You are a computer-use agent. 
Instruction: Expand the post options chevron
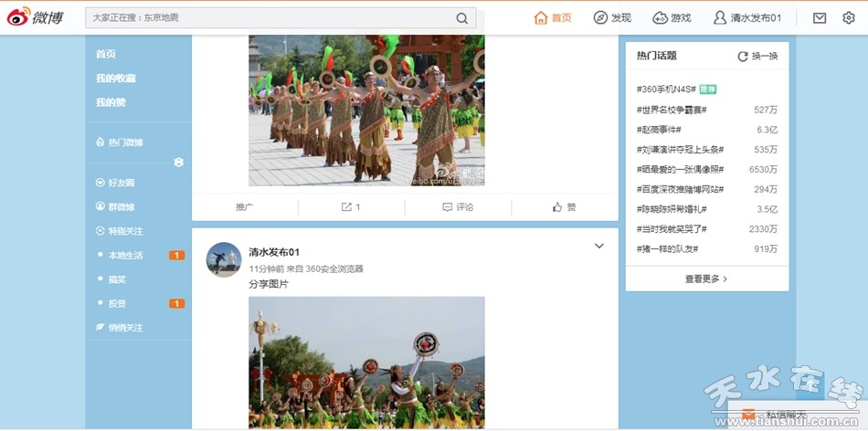[x=599, y=247]
